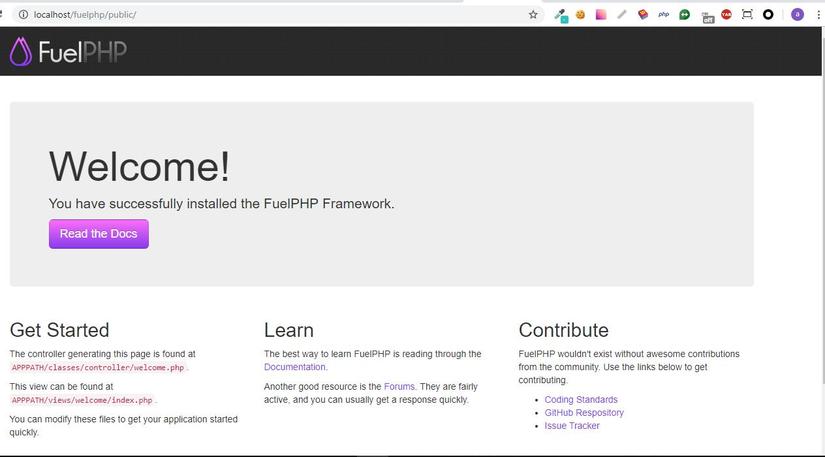
Task: Open the Coding Standards link
Action: click(x=581, y=400)
